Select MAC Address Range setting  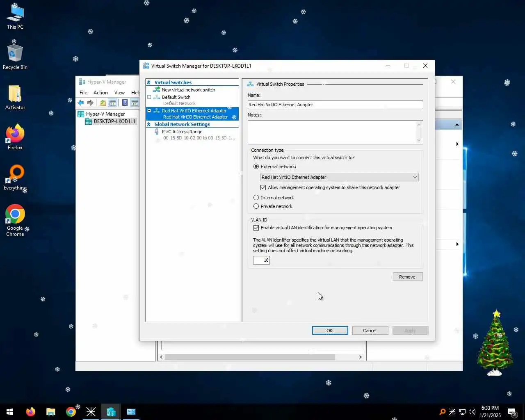tap(182, 132)
